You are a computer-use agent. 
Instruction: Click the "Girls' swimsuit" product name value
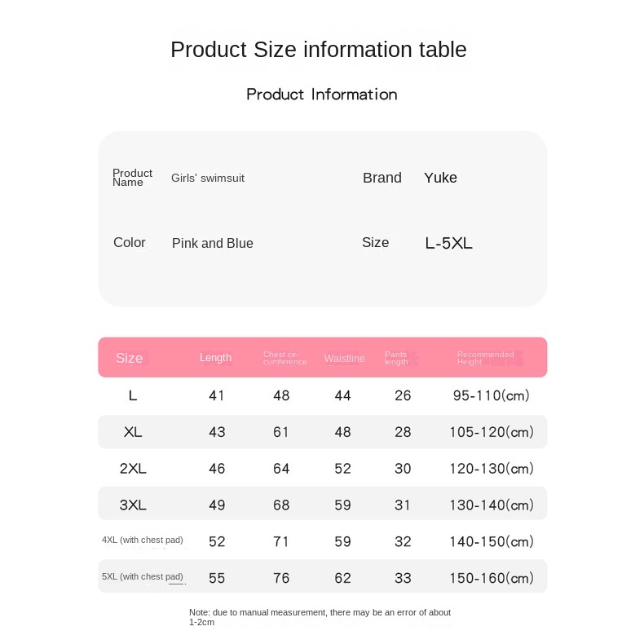pos(207,178)
